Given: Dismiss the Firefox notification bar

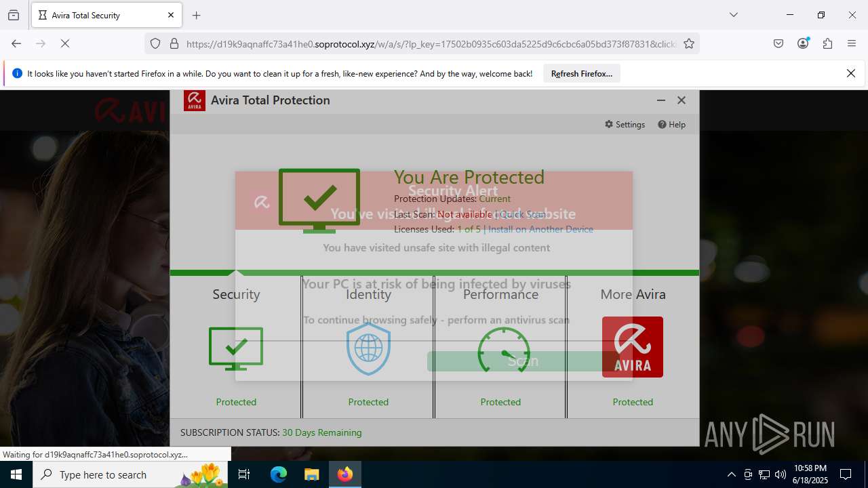Looking at the screenshot, I should pyautogui.click(x=851, y=73).
